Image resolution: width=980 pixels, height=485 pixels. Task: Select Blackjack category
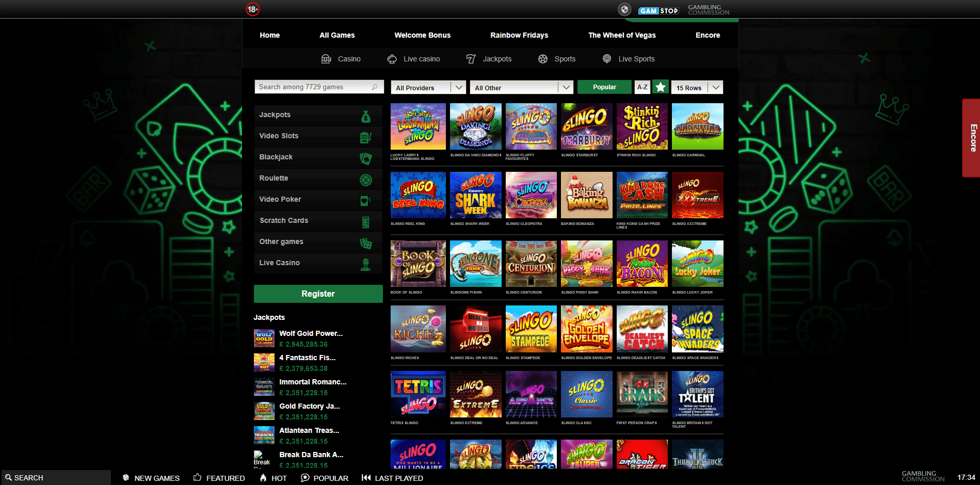point(318,157)
